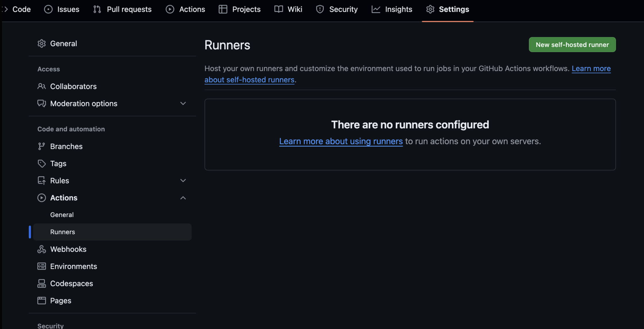
Task: Click the Pages browser icon
Action: [41, 301]
